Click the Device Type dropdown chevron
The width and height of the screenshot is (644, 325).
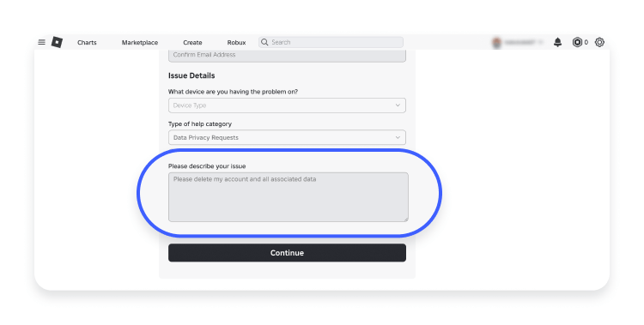coord(398,105)
